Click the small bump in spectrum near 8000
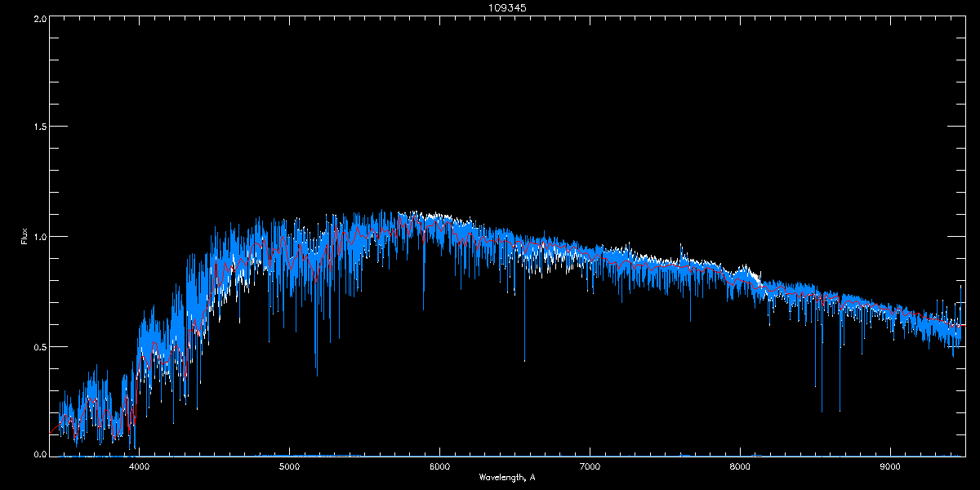The height and width of the screenshot is (490, 980). (x=744, y=268)
